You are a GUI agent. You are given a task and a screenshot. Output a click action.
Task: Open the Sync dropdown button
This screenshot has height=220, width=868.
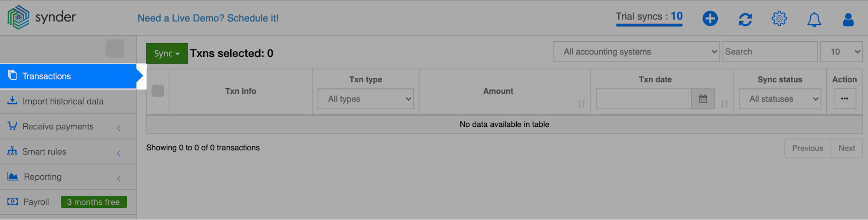[167, 53]
